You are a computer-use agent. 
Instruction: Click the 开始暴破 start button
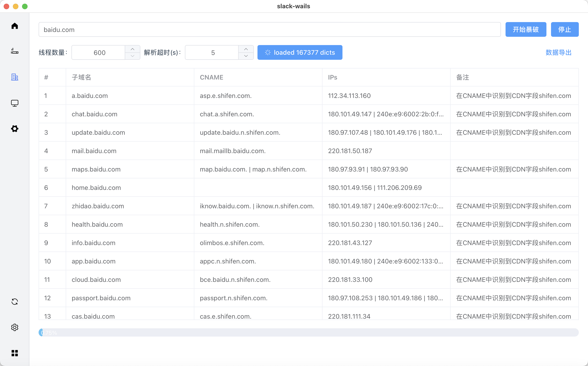pyautogui.click(x=526, y=29)
